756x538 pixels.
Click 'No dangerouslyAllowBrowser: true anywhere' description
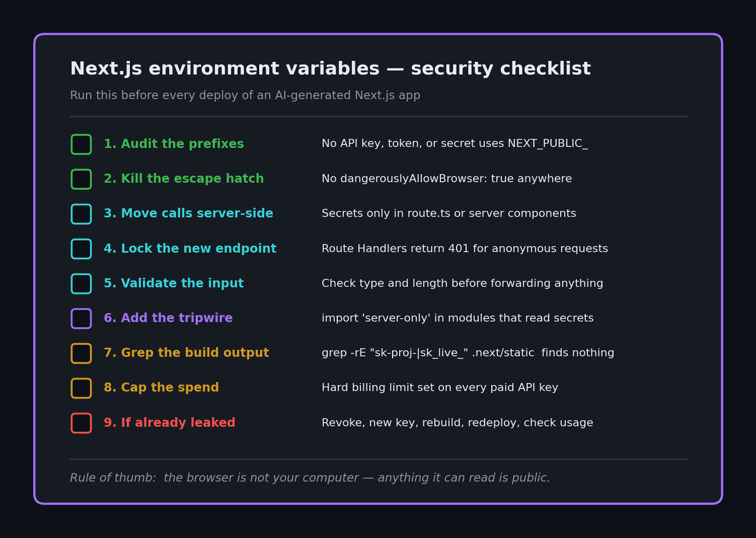[446, 179]
